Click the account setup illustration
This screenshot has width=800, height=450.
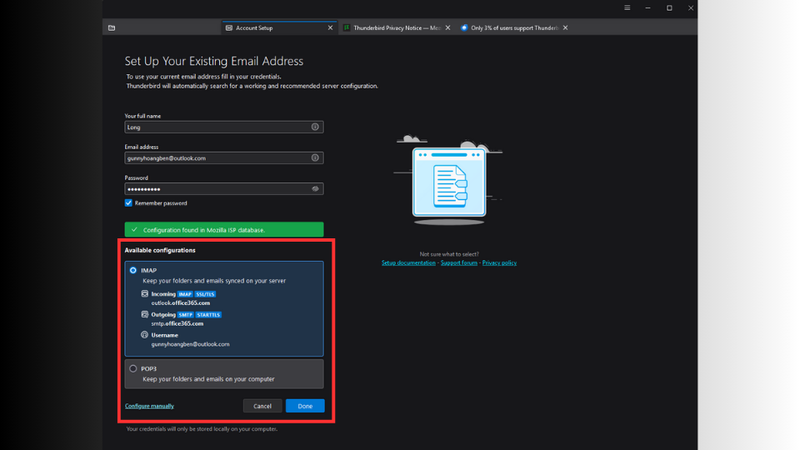pos(448,180)
